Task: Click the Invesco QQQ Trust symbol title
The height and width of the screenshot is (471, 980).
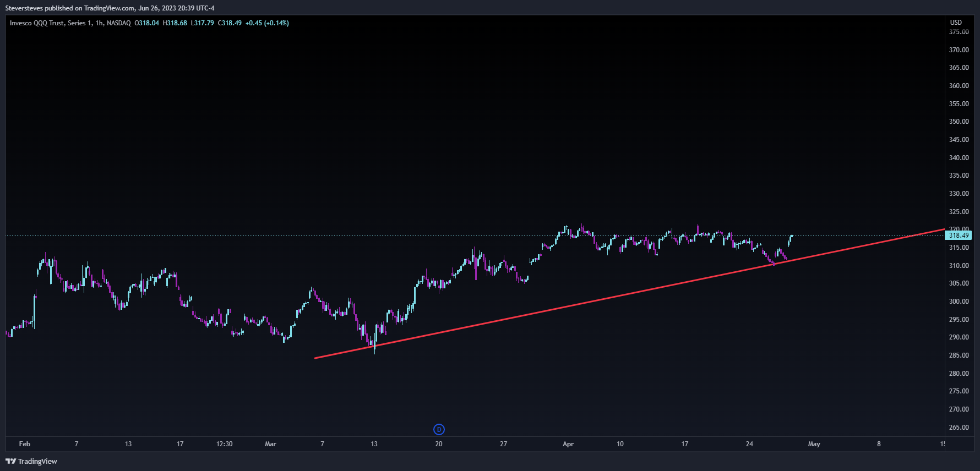Action: click(x=70, y=23)
